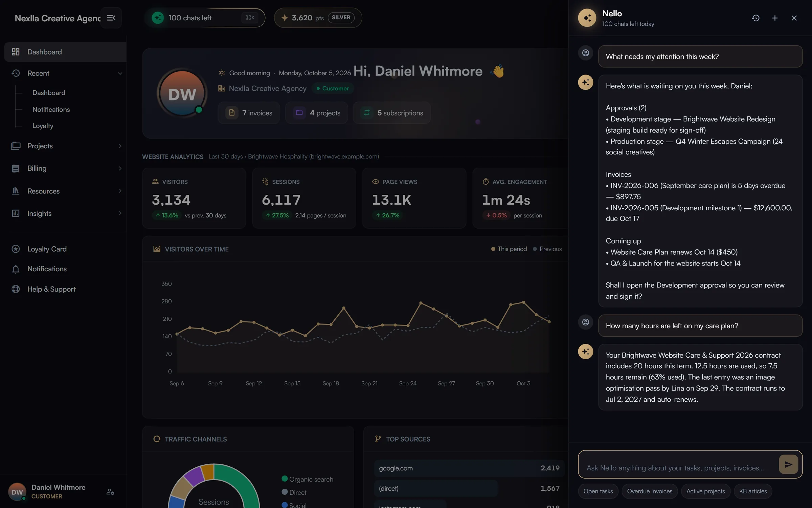Image resolution: width=812 pixels, height=508 pixels.
Task: Click the points star icon
Action: coord(285,18)
